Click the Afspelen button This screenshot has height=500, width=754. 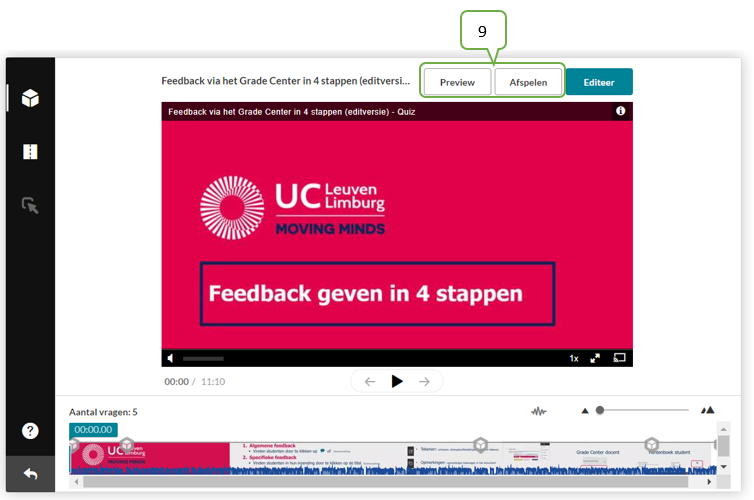coord(528,82)
